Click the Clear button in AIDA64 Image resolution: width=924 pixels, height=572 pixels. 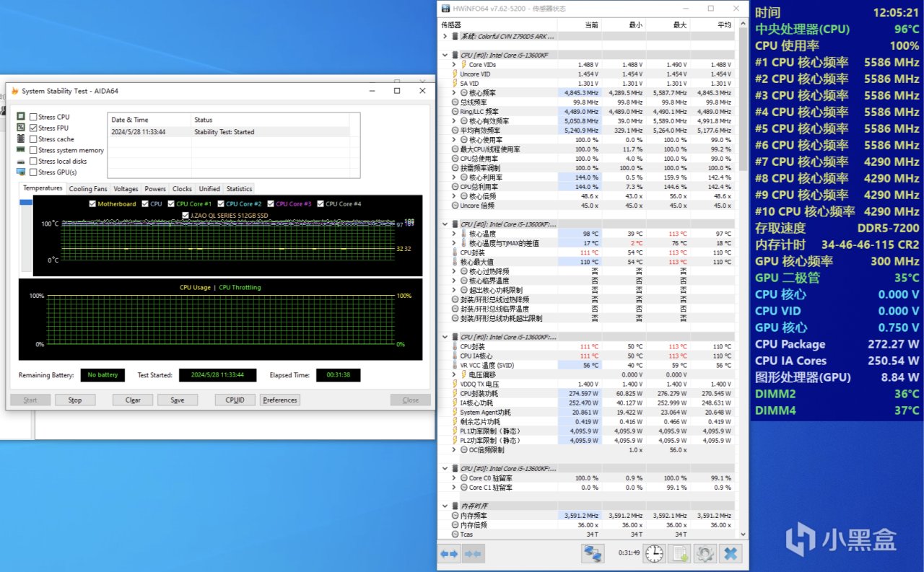[133, 400]
